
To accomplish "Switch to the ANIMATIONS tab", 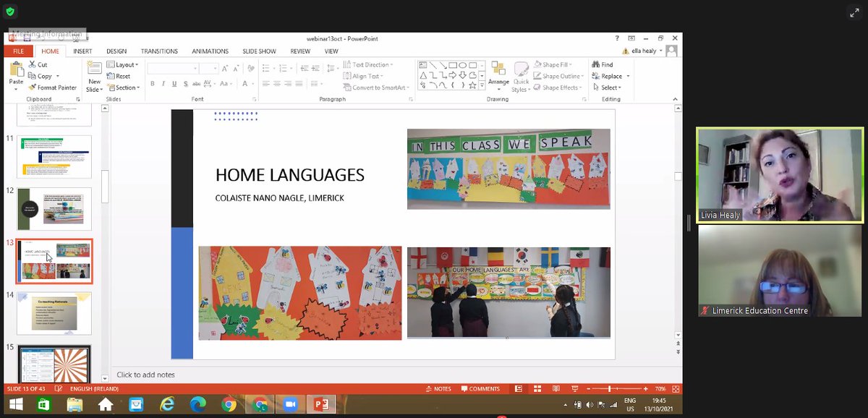I will click(210, 51).
